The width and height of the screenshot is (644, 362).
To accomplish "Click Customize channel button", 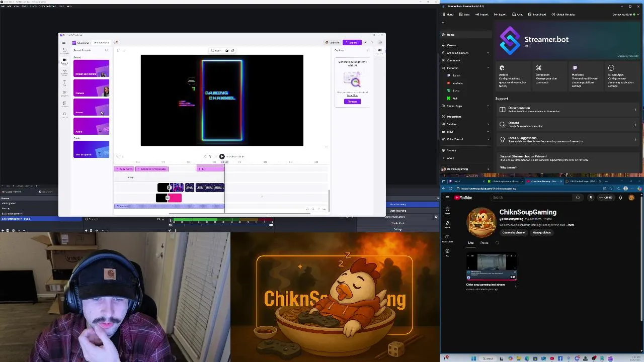I will coord(514,233).
